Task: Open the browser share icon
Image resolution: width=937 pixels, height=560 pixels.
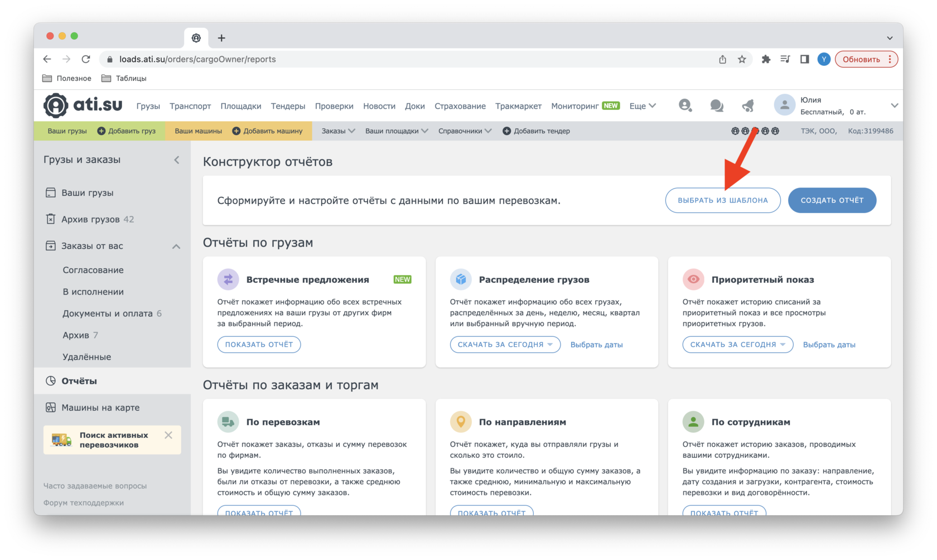Action: pos(722,59)
